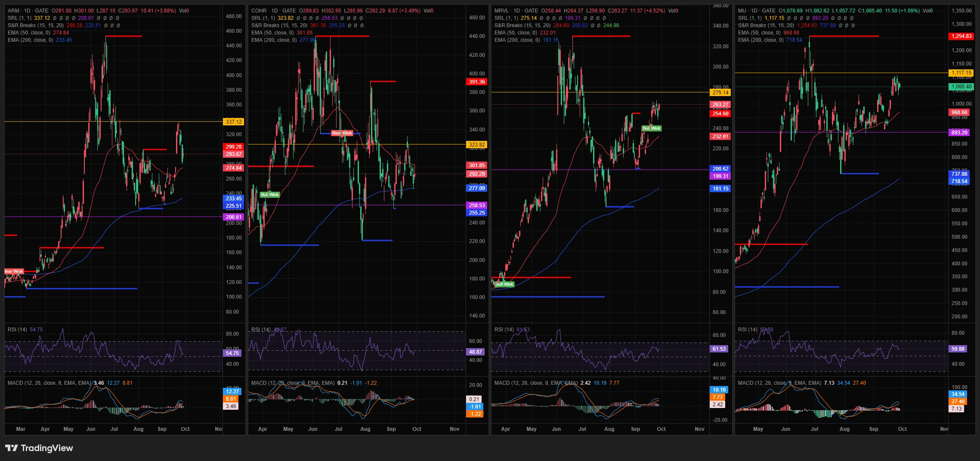Click the Aug label on COHR time axis
Screen dimensions: 980x461
pos(365,429)
